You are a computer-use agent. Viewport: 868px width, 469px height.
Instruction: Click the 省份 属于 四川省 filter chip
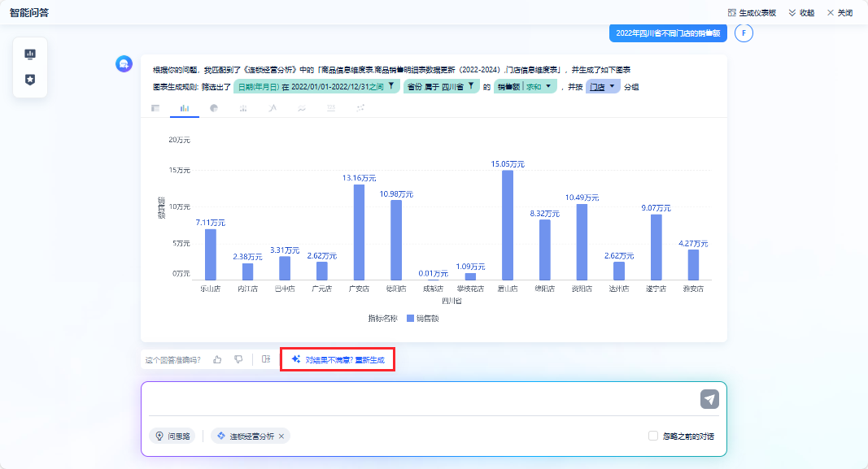(x=441, y=86)
